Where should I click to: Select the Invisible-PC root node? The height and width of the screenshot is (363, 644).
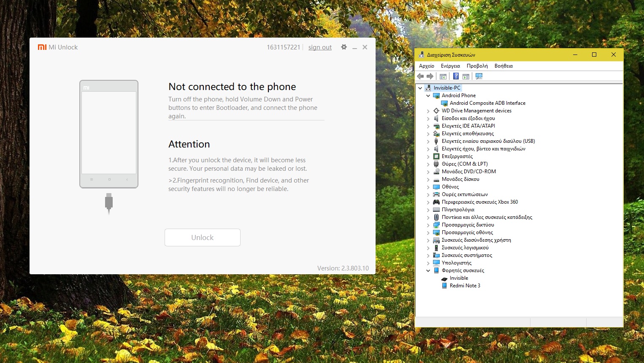point(446,88)
